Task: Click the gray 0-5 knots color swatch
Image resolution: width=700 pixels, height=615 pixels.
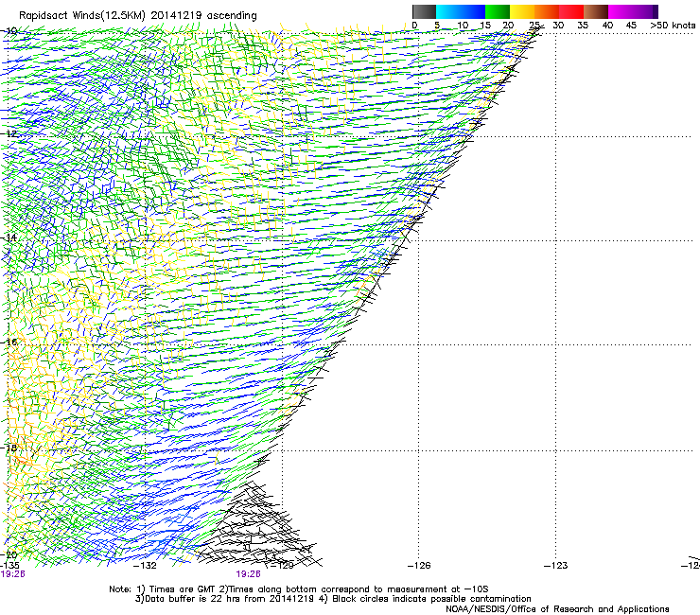Action: [424, 11]
